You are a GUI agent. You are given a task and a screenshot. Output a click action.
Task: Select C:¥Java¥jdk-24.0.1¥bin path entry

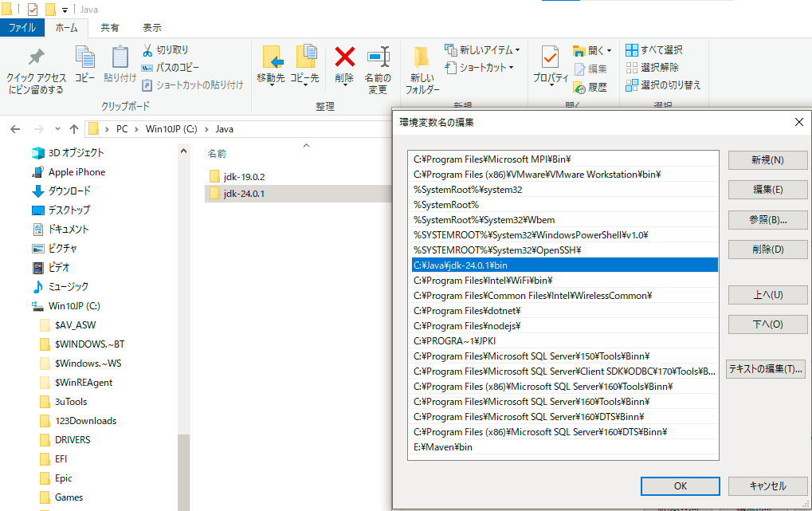coord(564,265)
